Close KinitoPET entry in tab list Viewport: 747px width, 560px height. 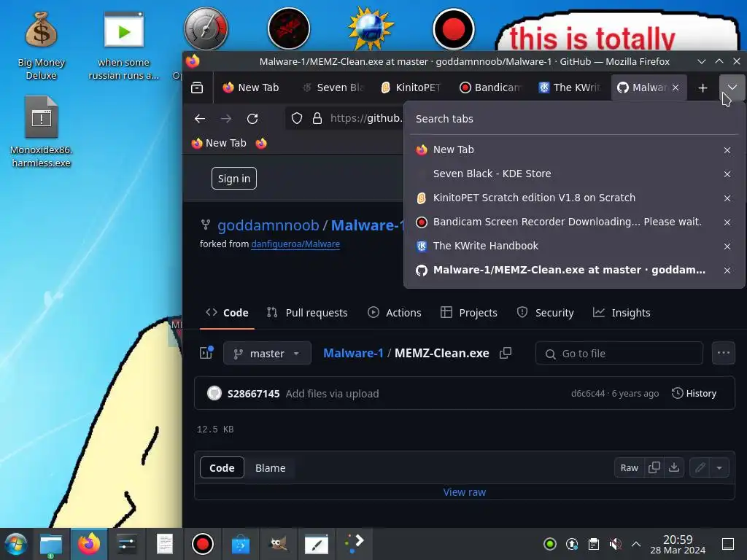coord(727,198)
